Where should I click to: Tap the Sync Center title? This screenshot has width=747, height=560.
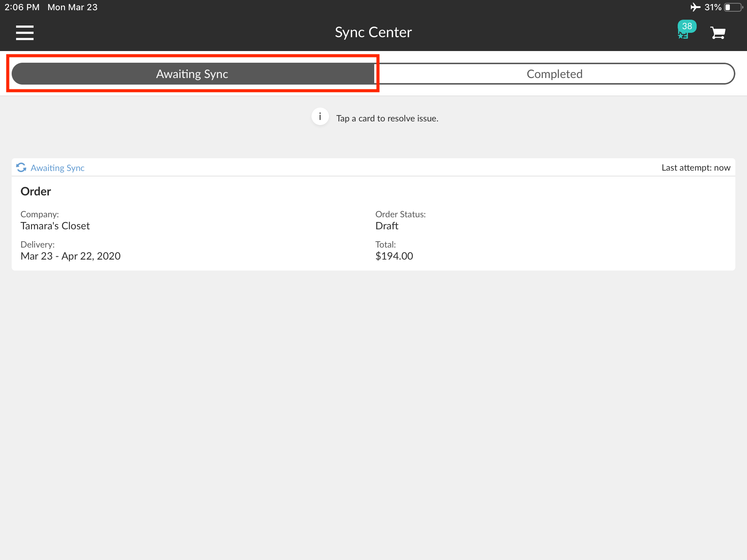click(x=373, y=32)
